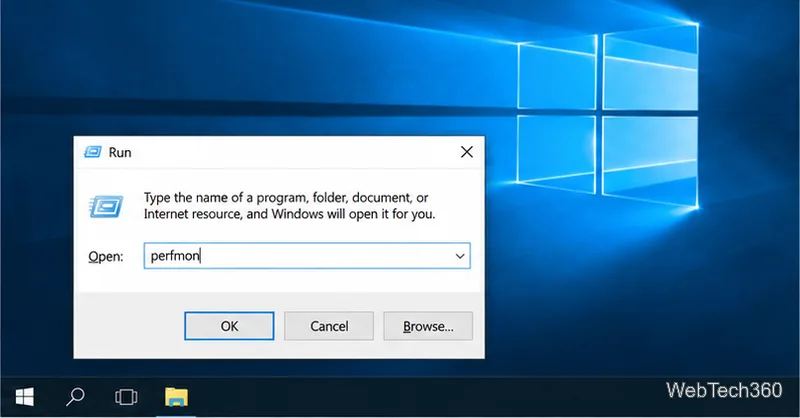Open the Browse... file picker

pyautogui.click(x=428, y=326)
